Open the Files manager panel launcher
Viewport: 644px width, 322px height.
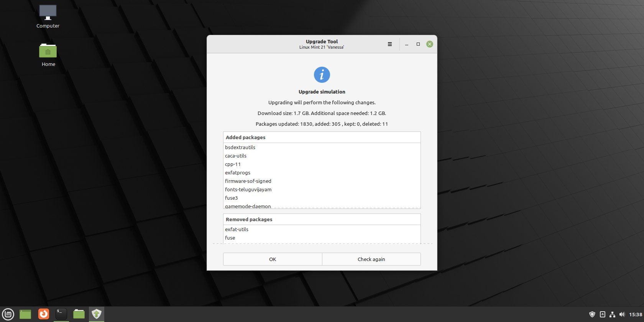[79, 314]
